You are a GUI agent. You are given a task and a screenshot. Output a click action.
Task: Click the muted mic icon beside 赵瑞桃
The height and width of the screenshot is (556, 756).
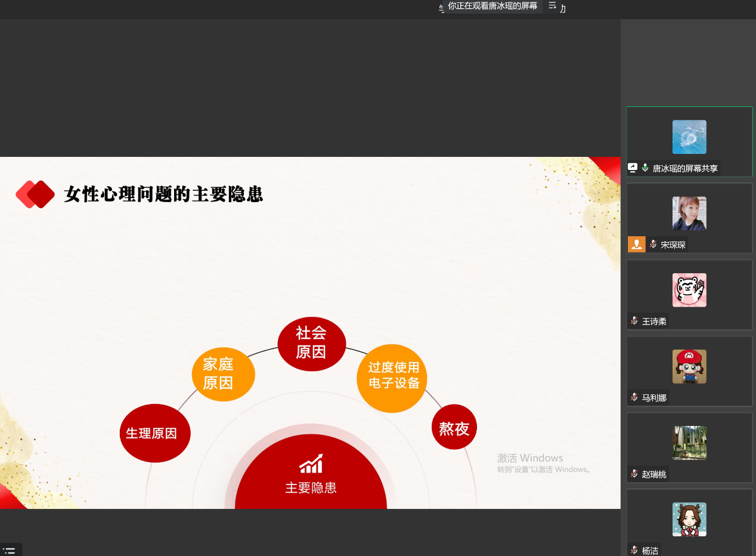tap(634, 474)
